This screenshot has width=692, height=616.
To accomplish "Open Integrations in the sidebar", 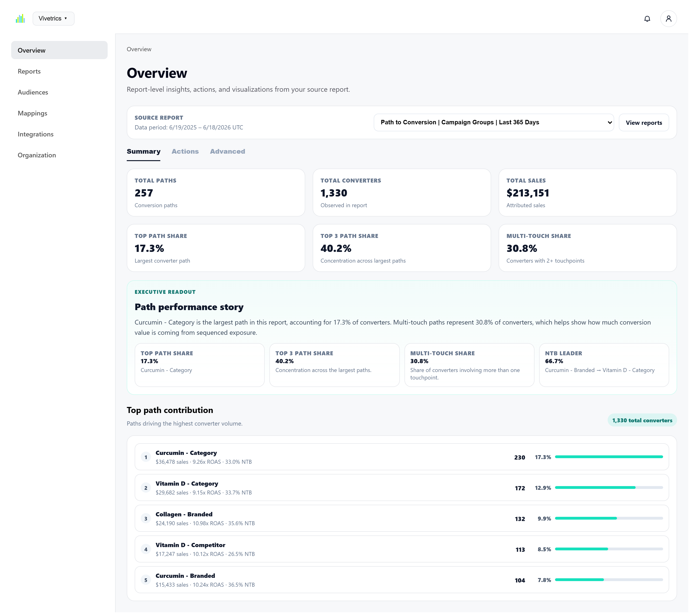I will point(36,135).
